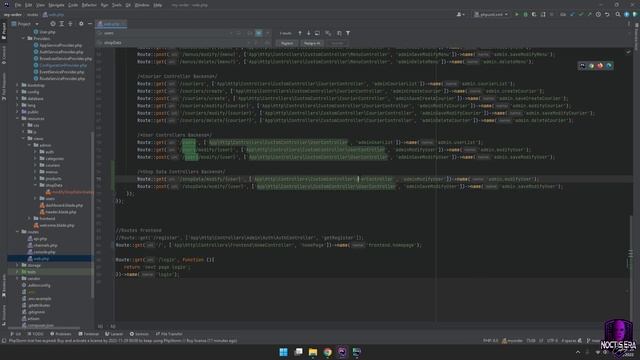Jump to previous search occurrence arrow
Viewport: 640px width, 360px height.
(300, 33)
